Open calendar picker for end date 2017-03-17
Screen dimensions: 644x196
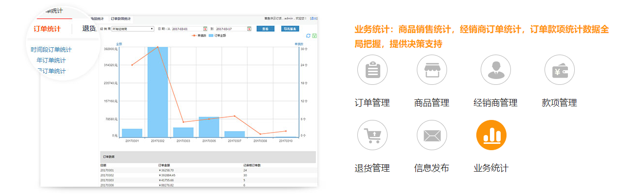[249, 29]
